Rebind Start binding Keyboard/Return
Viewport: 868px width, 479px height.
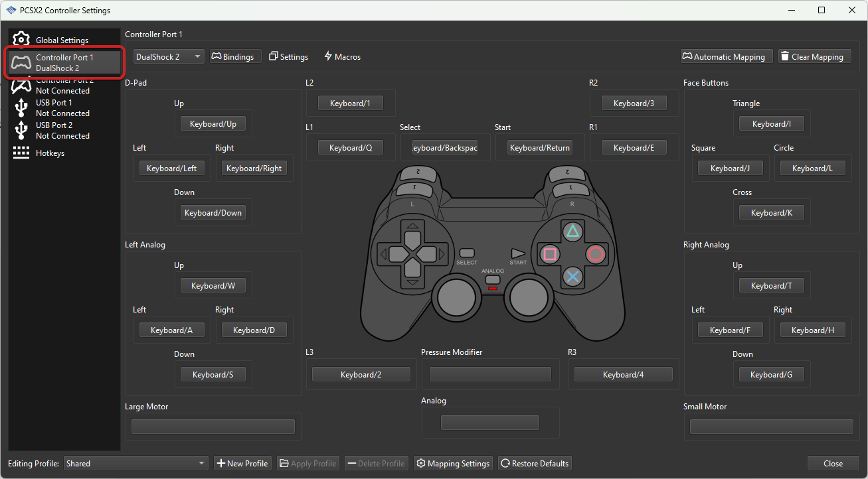[x=540, y=148]
